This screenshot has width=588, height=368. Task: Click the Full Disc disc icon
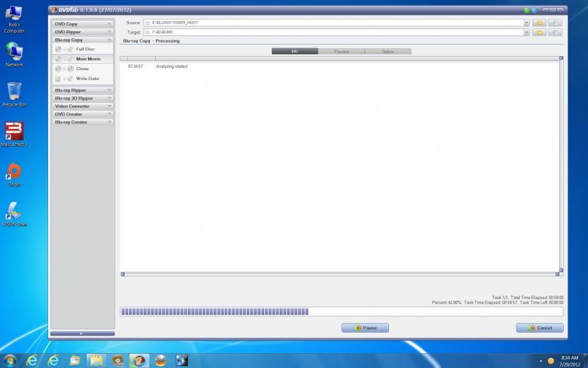[x=58, y=49]
